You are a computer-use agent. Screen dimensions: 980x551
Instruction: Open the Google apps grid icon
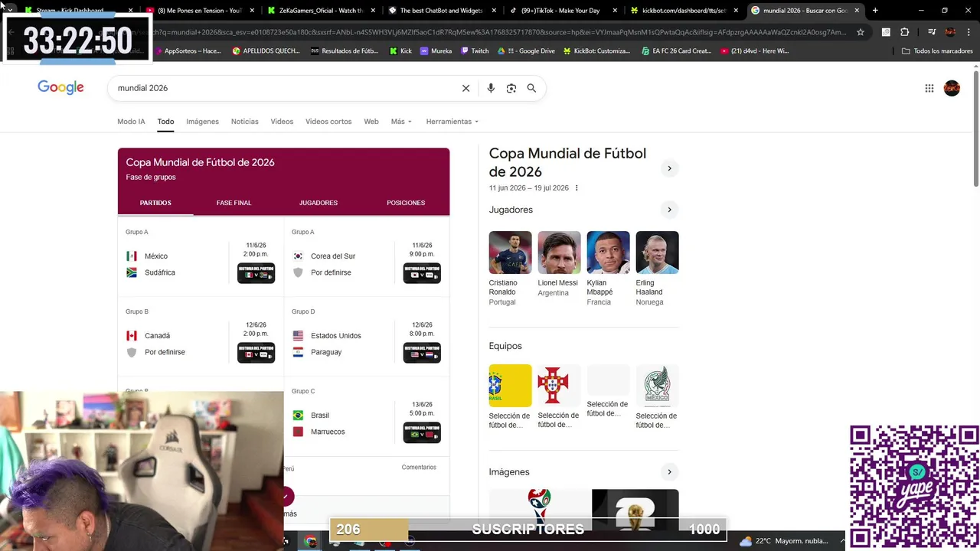click(929, 88)
